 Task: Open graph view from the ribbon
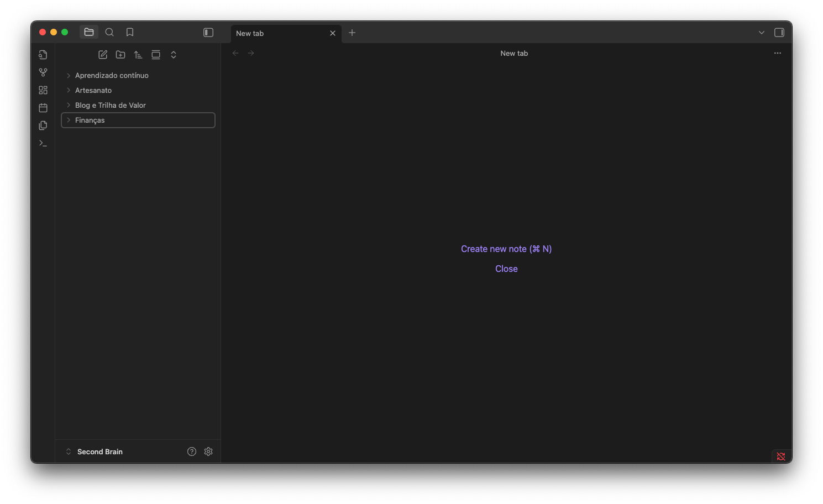(43, 72)
